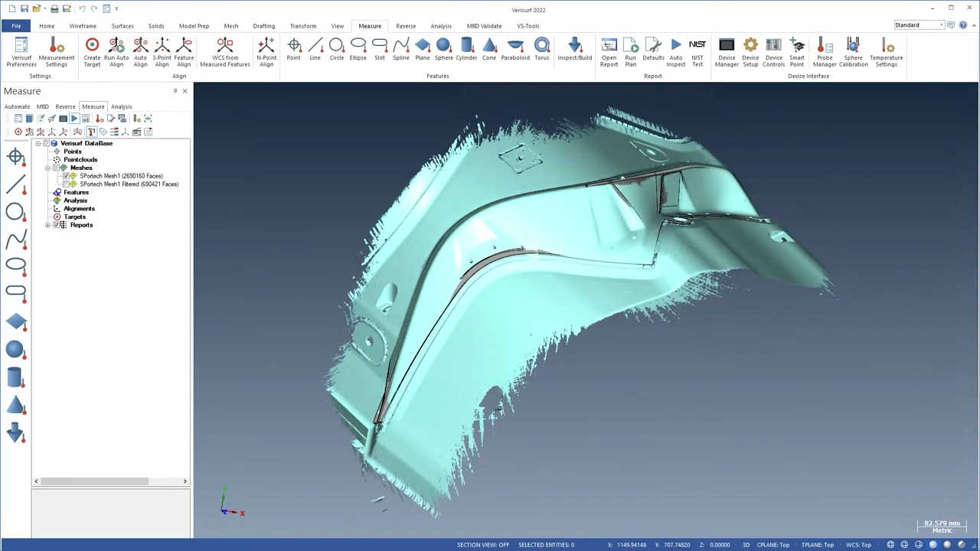Switch to the Wireframe ribbon tab
Screen dimensions: 980x551
pyautogui.click(x=83, y=26)
